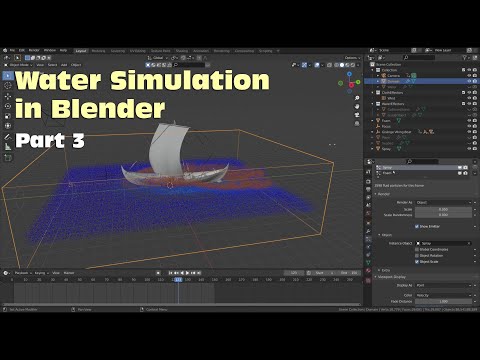480x360 pixels.
Task: Select the Move tool
Action: (x=8, y=96)
